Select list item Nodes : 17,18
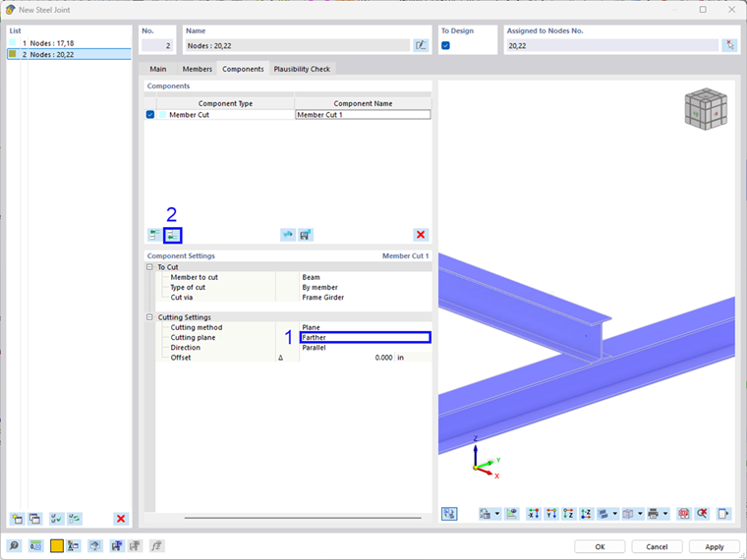 69,43
